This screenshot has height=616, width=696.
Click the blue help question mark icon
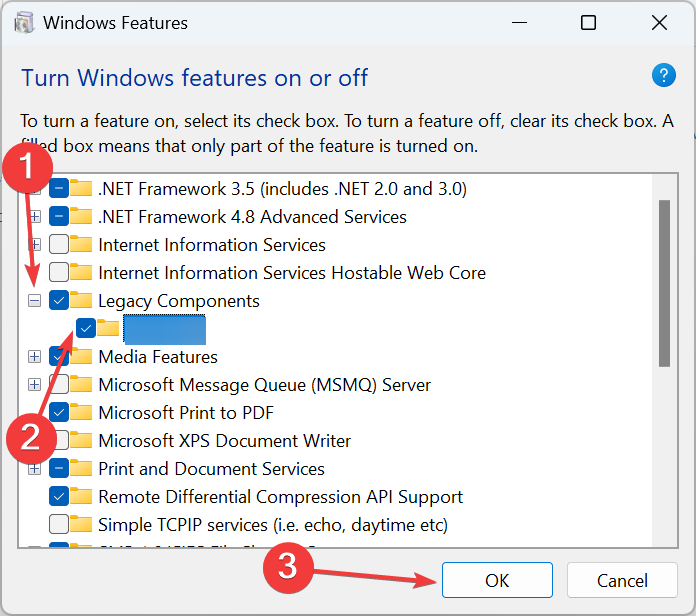663,76
